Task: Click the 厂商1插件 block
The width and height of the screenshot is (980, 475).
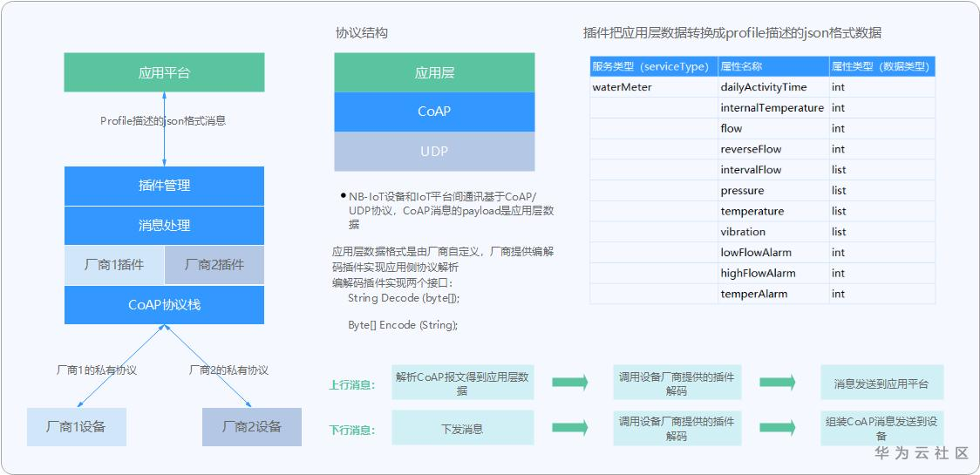Action: tap(114, 265)
